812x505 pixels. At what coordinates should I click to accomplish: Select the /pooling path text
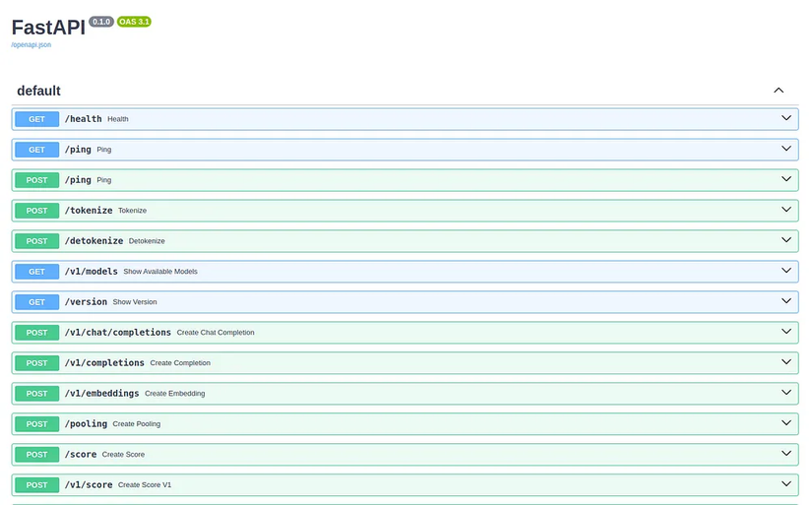coord(86,424)
